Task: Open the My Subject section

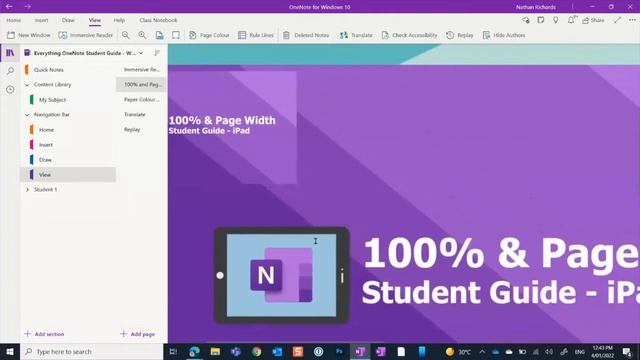Action: [x=68, y=100]
